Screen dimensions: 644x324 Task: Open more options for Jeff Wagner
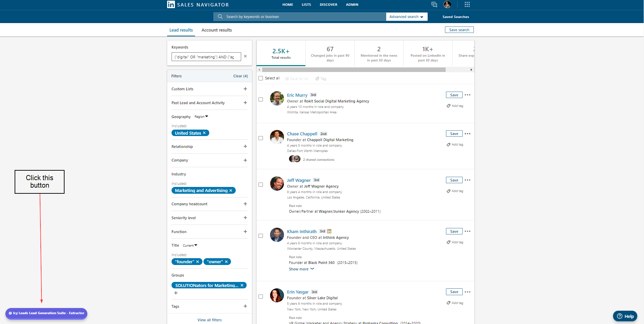pos(467,180)
